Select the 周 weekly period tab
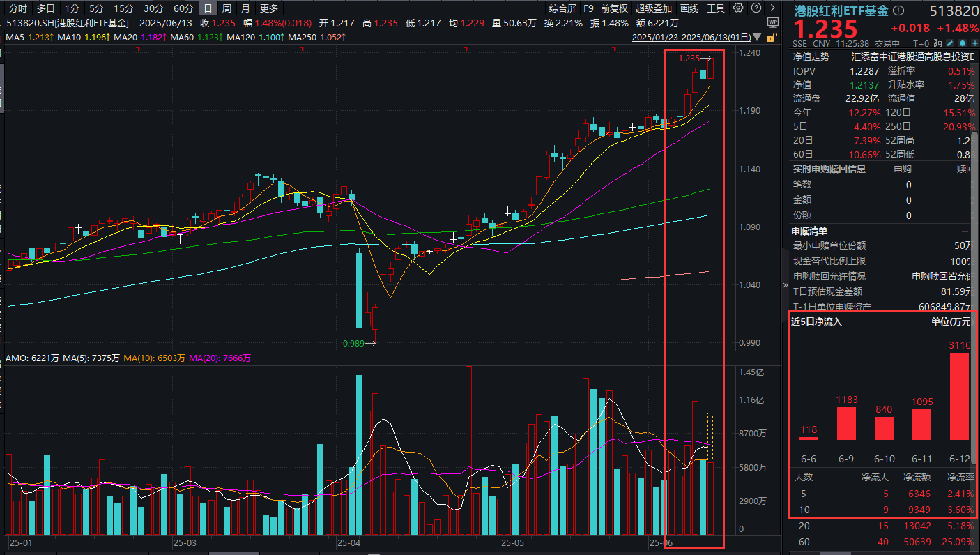The width and height of the screenshot is (980, 555). 227,8
